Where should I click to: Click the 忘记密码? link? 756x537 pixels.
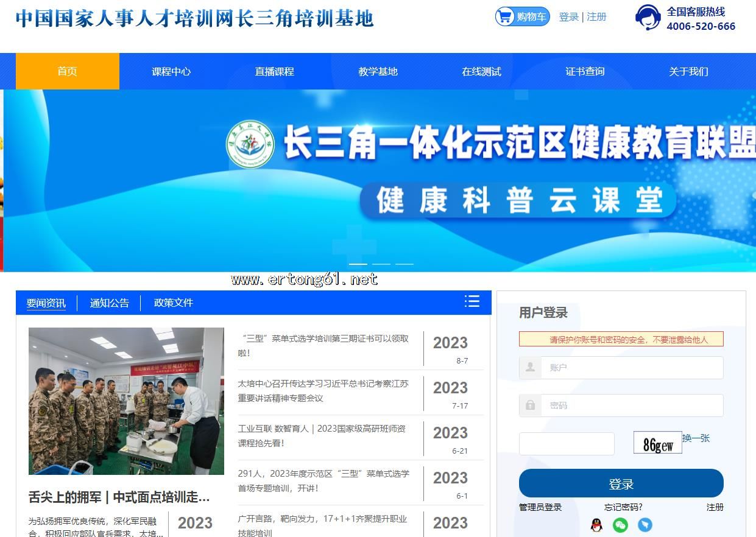click(x=623, y=507)
